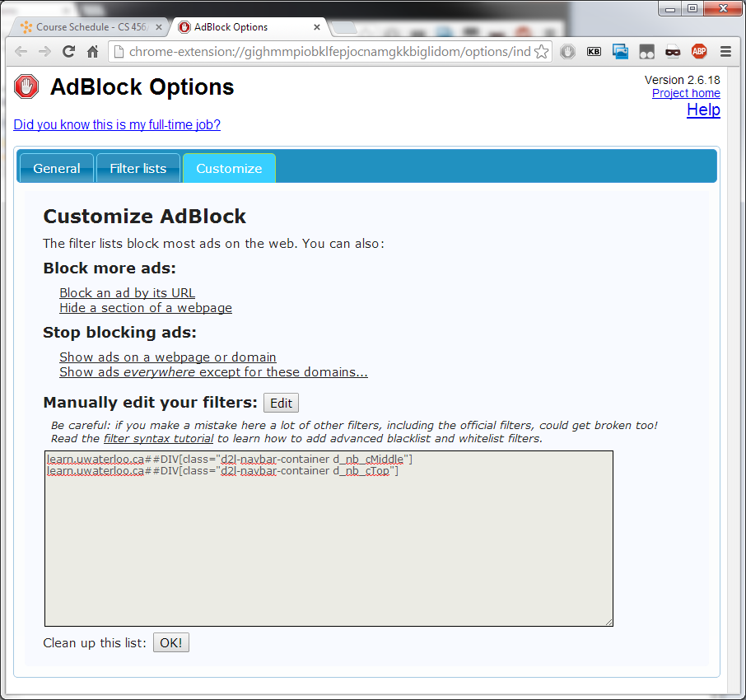Open the Chrome hamburger menu
This screenshot has width=746, height=700.
pos(725,51)
